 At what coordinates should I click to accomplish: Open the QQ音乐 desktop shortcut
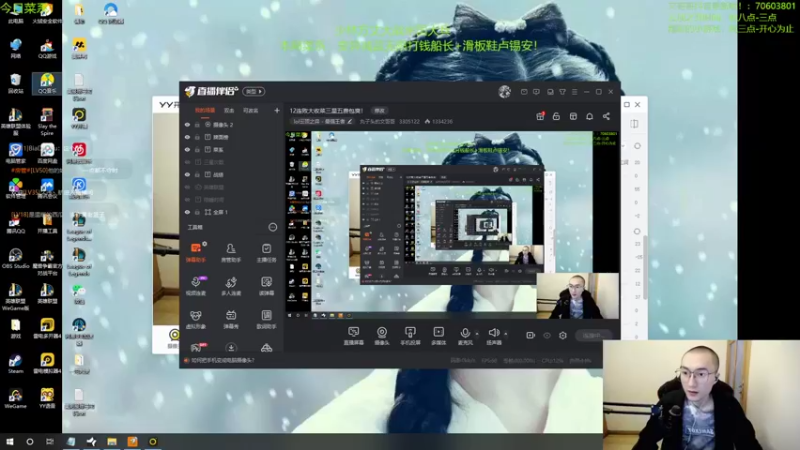[x=47, y=84]
